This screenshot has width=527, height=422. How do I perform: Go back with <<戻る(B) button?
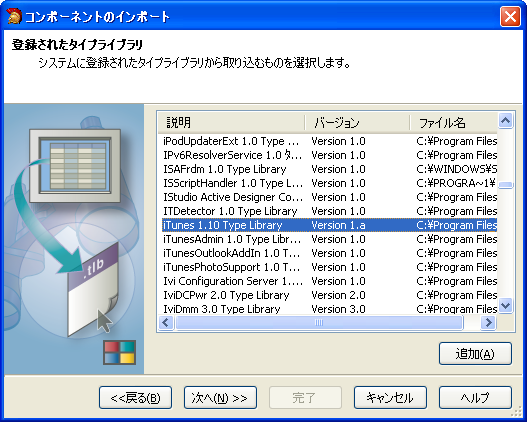pos(135,398)
